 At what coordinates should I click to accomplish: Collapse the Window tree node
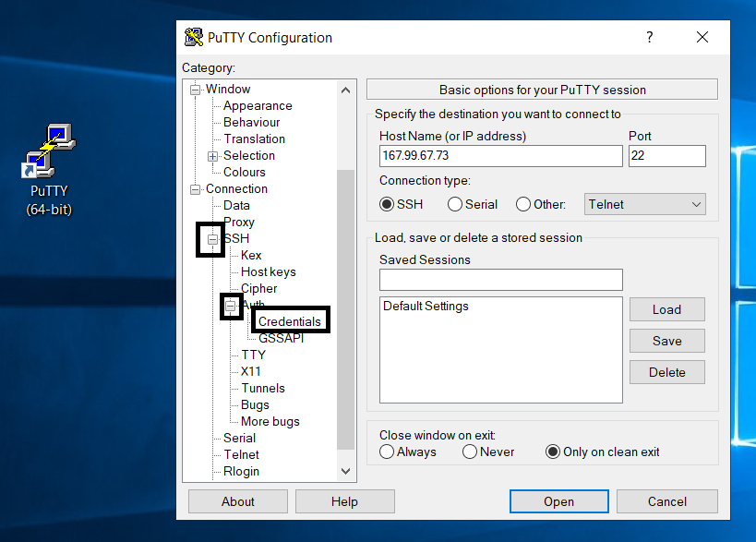tap(195, 90)
